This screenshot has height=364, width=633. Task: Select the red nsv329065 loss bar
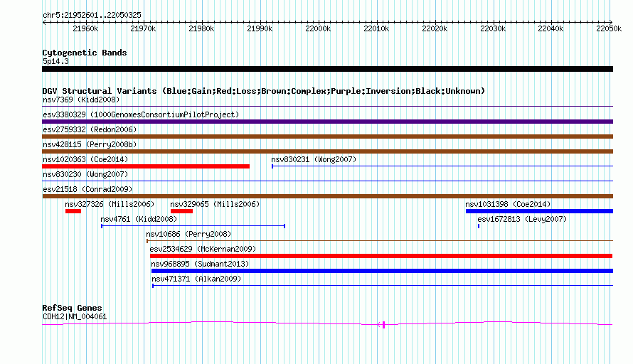[181, 211]
